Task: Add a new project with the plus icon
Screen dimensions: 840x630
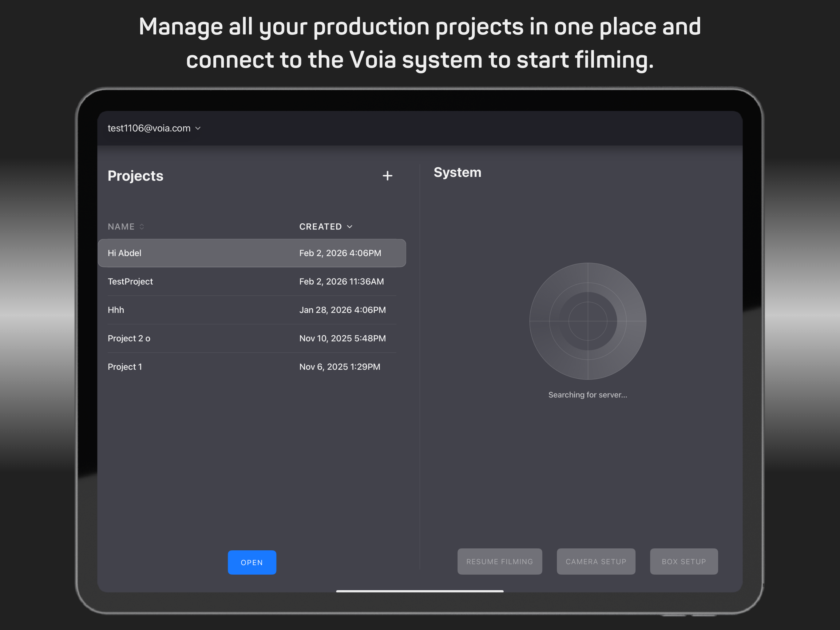Action: pos(387,176)
